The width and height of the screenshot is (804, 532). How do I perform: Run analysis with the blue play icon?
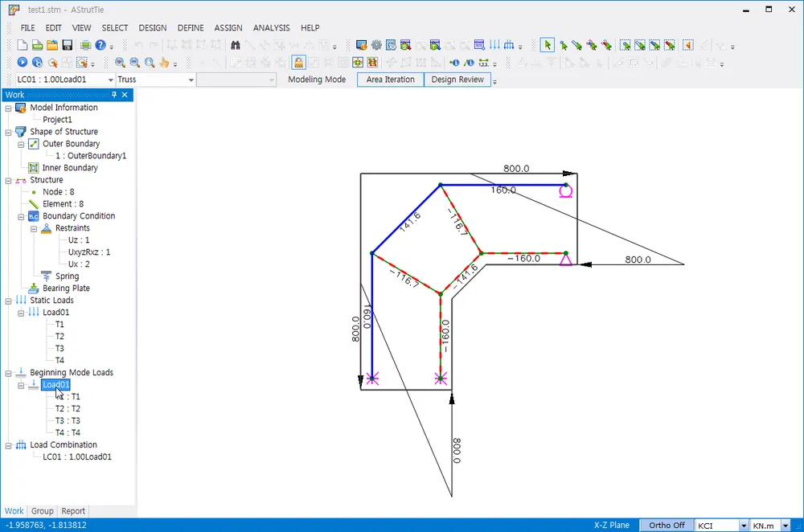(x=22, y=63)
